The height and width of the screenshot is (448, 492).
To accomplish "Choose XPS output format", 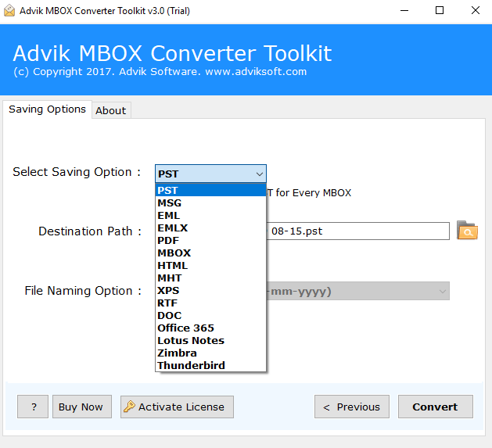I will point(210,291).
